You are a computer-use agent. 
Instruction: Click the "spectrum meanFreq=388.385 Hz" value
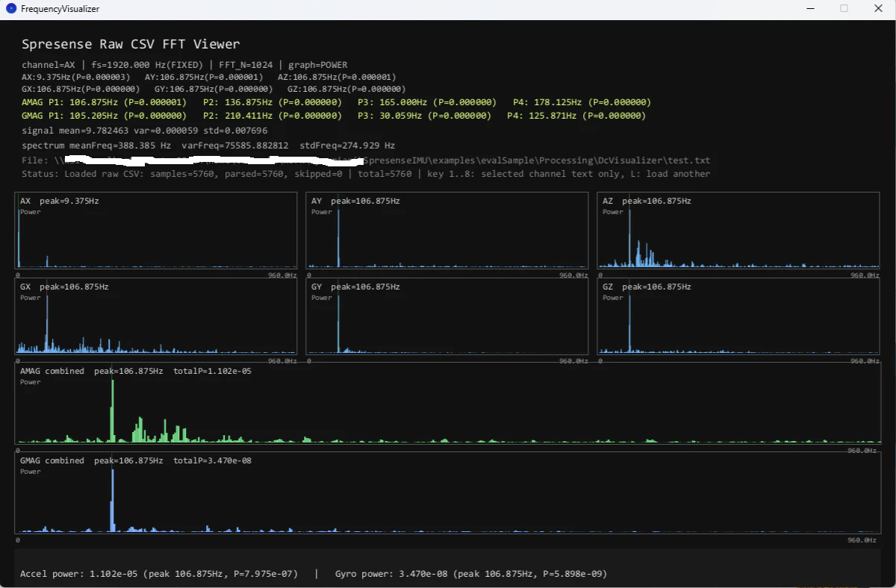click(96, 146)
